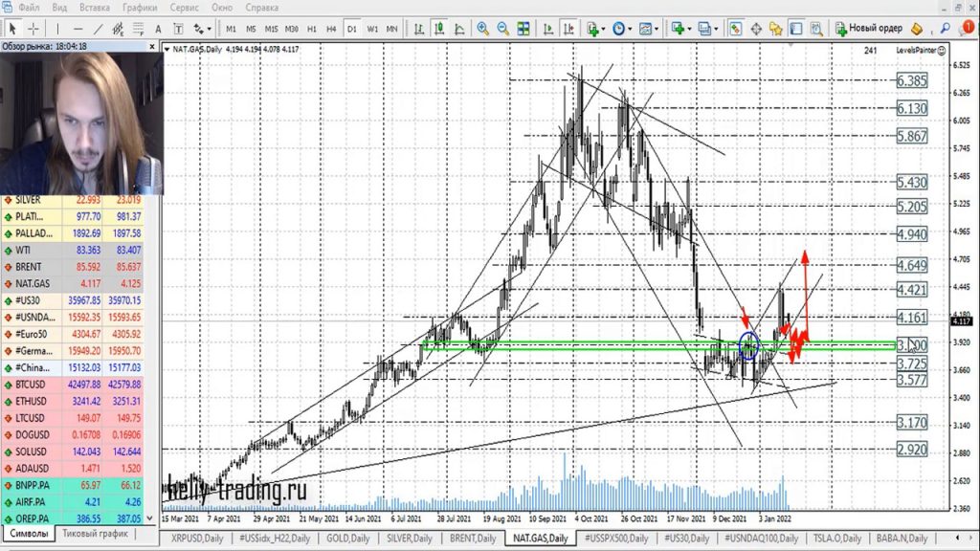Image resolution: width=980 pixels, height=551 pixels.
Task: Select the Crosshair tool
Action: coord(34,29)
